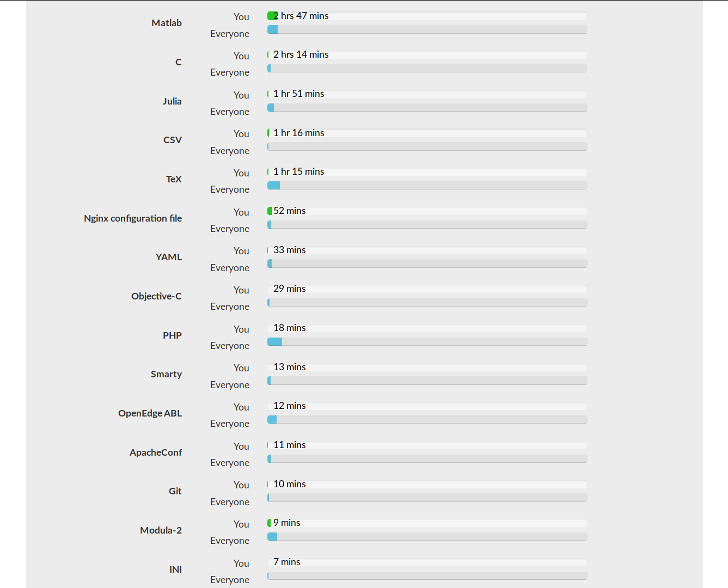Select the "2 hrs 14 mins" C bar
Viewport: 728px width, 588px height.
[x=427, y=55]
